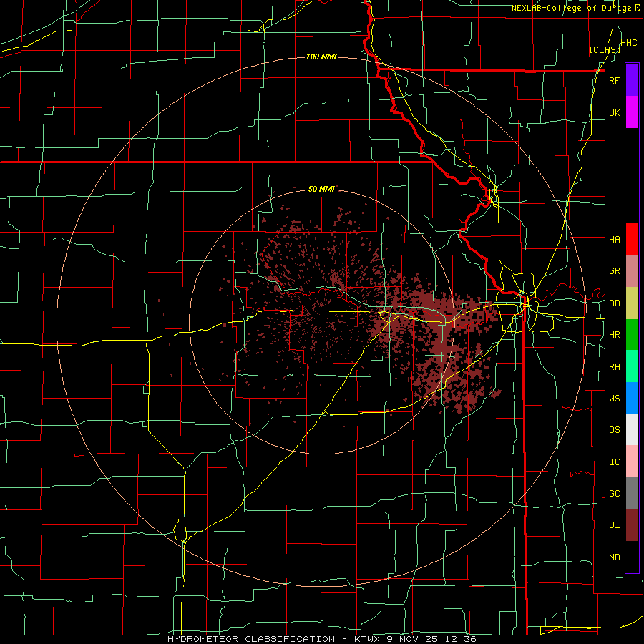Click the 50 NMI range ring label
Viewport: 644px width, 644px height.
pos(321,189)
